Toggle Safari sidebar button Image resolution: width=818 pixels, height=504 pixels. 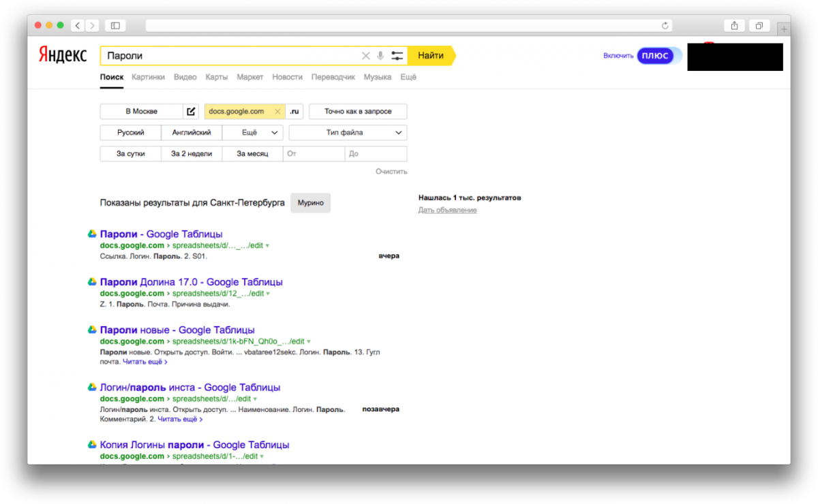(x=115, y=25)
